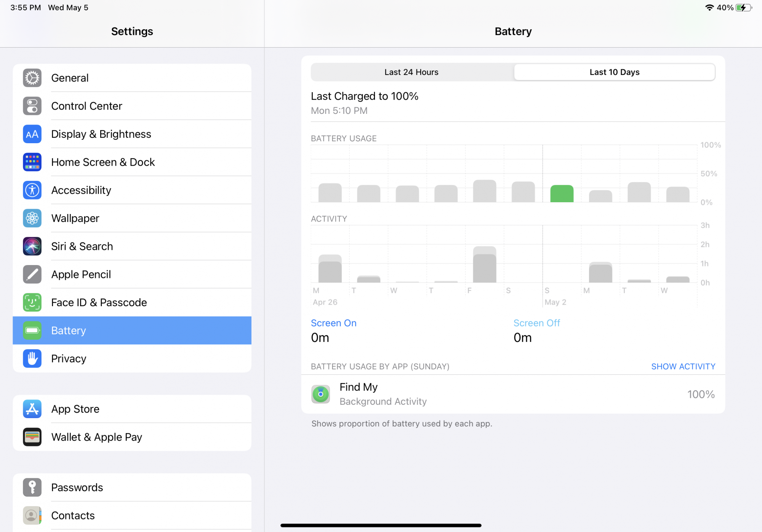Tap the Apple Pencil icon
The width and height of the screenshot is (762, 532).
coord(32,274)
